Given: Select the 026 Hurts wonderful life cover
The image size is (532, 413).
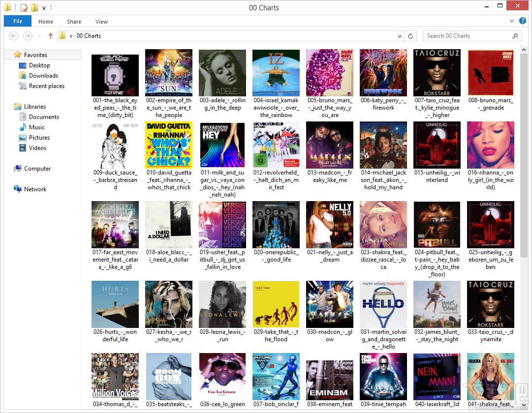Looking at the screenshot, I should [115, 304].
